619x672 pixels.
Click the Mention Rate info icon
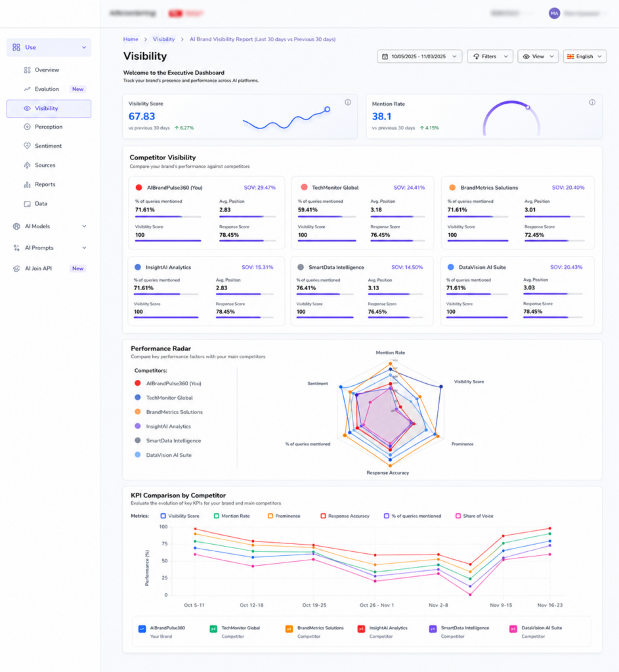[x=592, y=102]
